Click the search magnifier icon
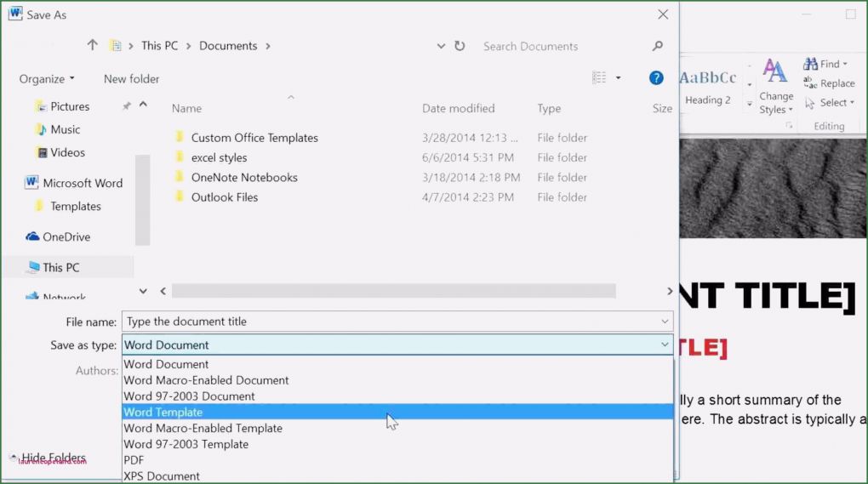 click(657, 46)
